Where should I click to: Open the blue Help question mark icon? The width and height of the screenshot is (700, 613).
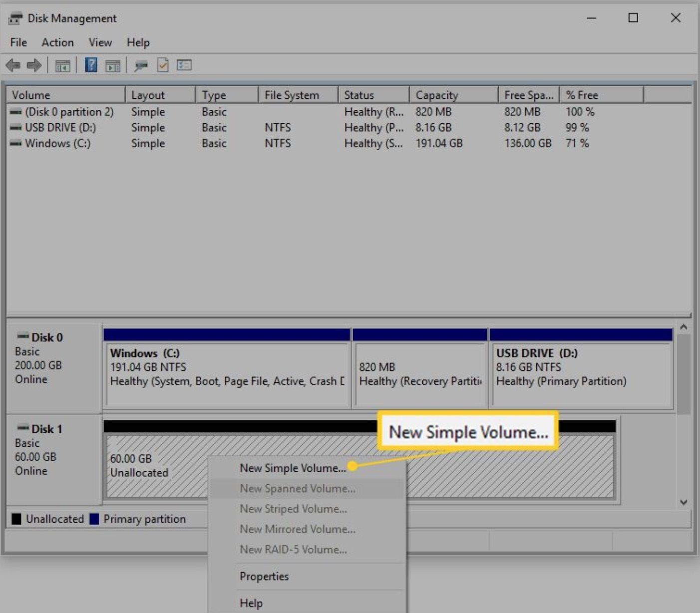click(x=91, y=65)
